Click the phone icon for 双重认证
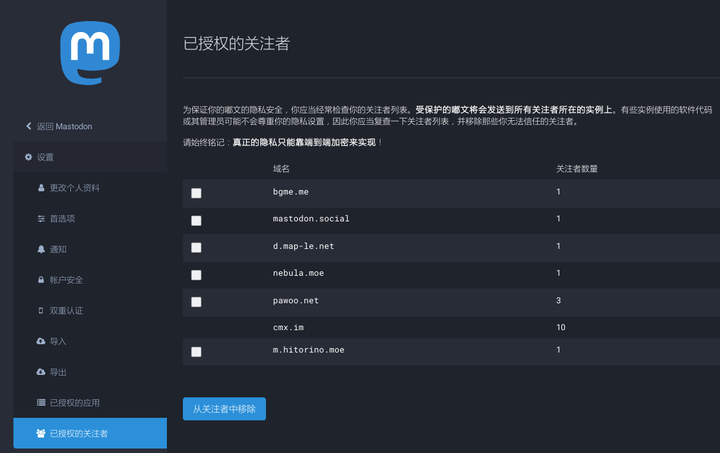720x453 pixels. click(x=41, y=311)
